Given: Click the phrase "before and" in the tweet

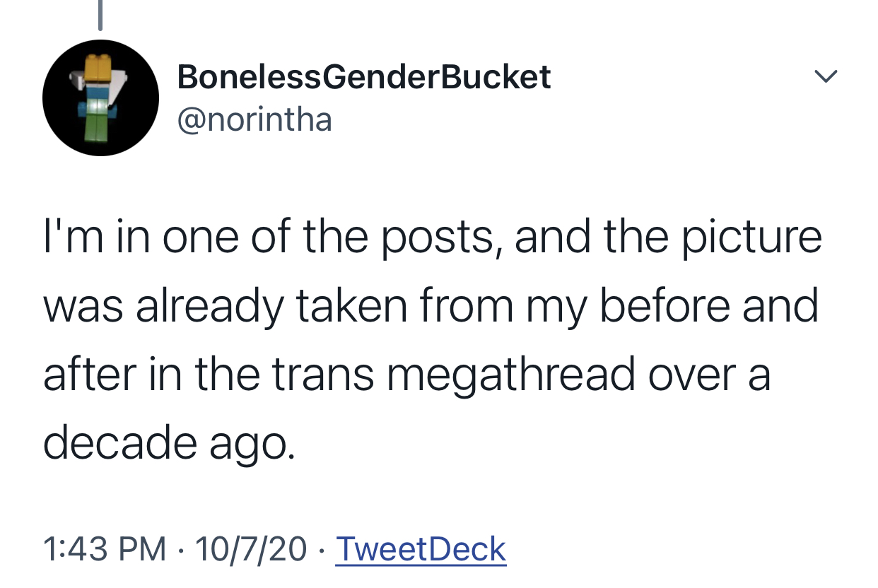Looking at the screenshot, I should tap(710, 305).
